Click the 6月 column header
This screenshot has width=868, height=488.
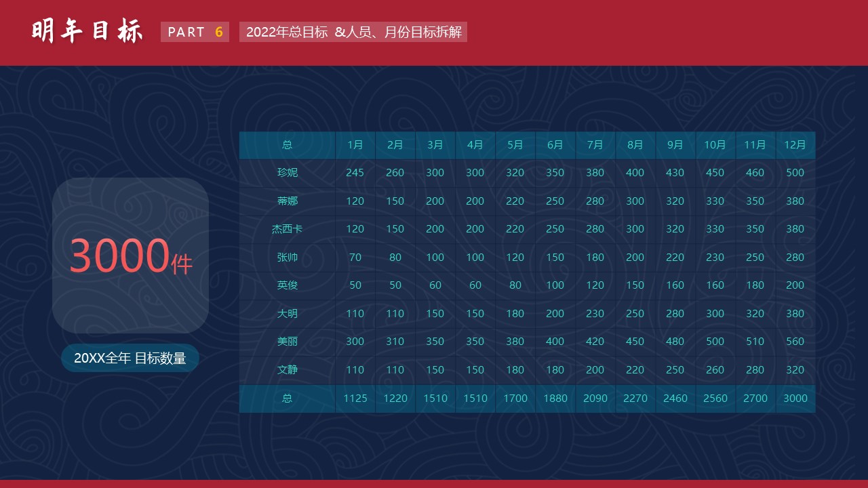click(x=555, y=144)
